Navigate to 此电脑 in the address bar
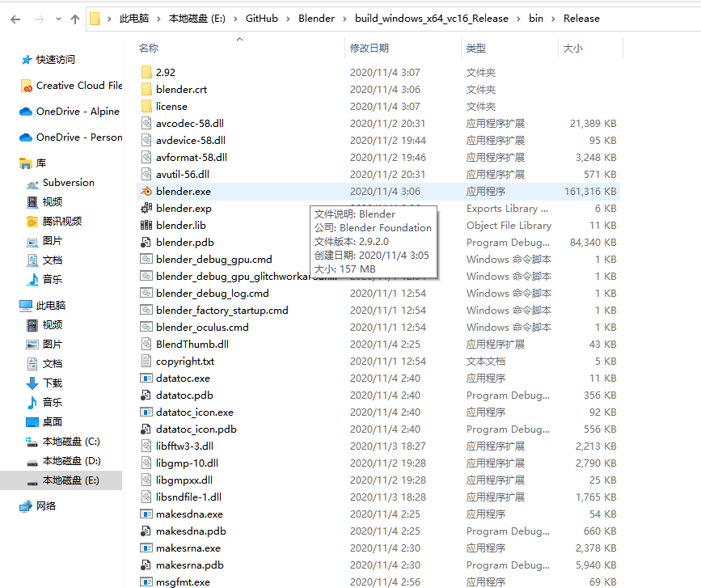The image size is (701, 588). pyautogui.click(x=133, y=19)
